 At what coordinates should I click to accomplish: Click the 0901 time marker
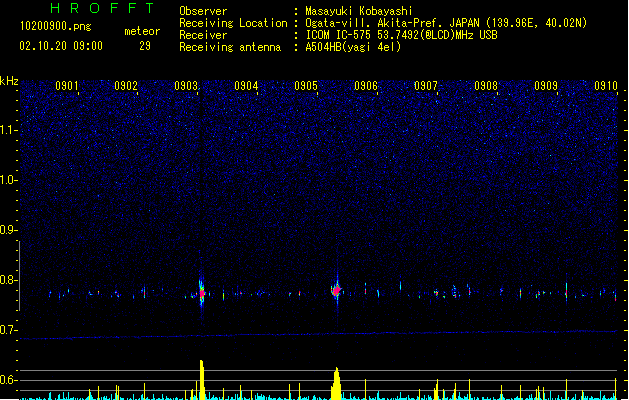[66, 86]
